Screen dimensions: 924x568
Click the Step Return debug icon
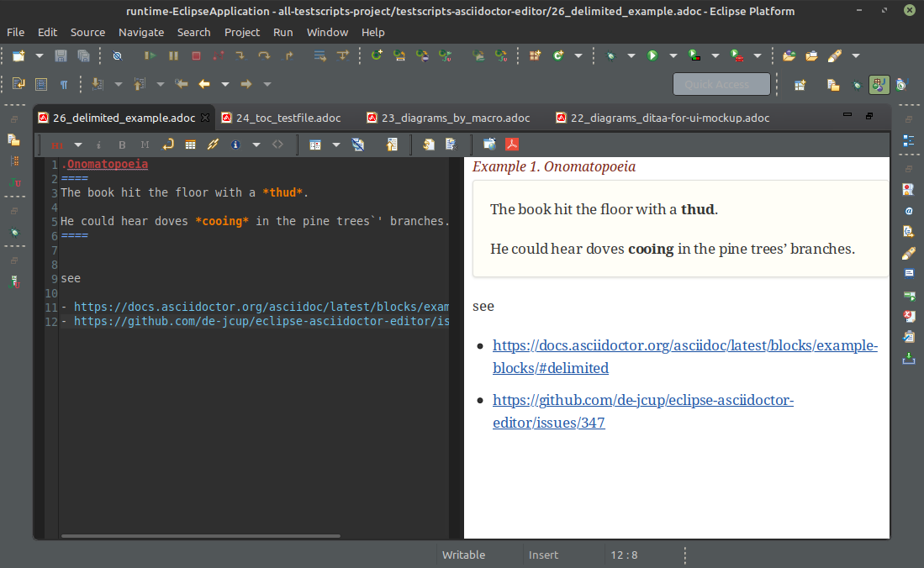coord(288,56)
